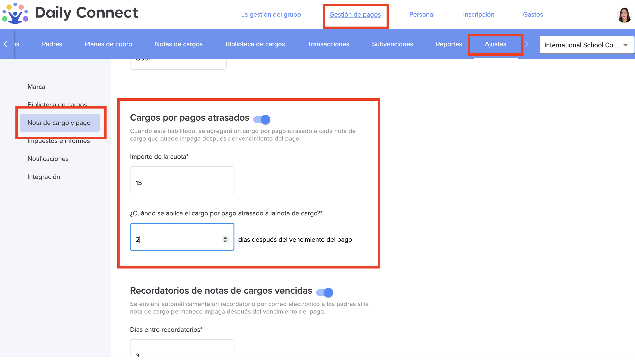The height and width of the screenshot is (364, 635).
Task: Open the International School Col... dropdown
Action: [581, 45]
